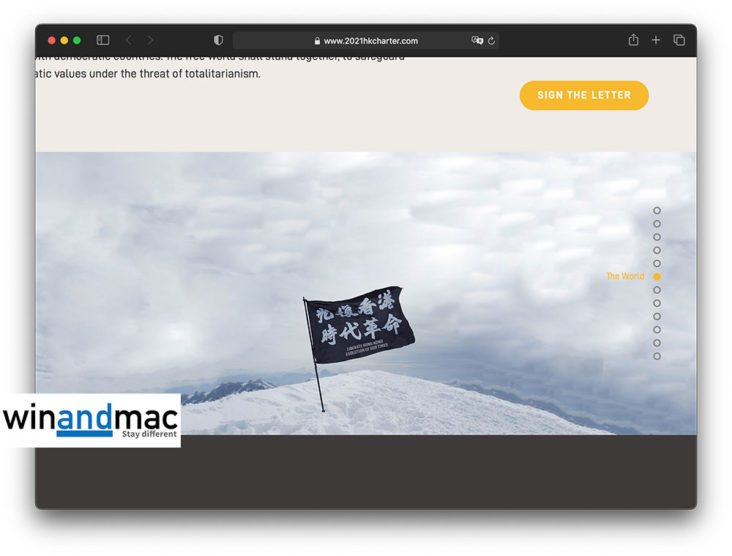The width and height of the screenshot is (732, 556).
Task: Open the privacy report shield icon
Action: pyautogui.click(x=218, y=40)
